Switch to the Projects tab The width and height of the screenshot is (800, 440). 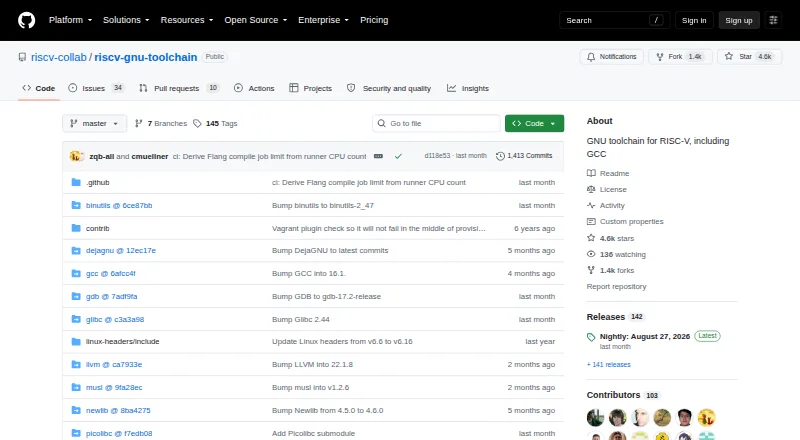tap(310, 88)
